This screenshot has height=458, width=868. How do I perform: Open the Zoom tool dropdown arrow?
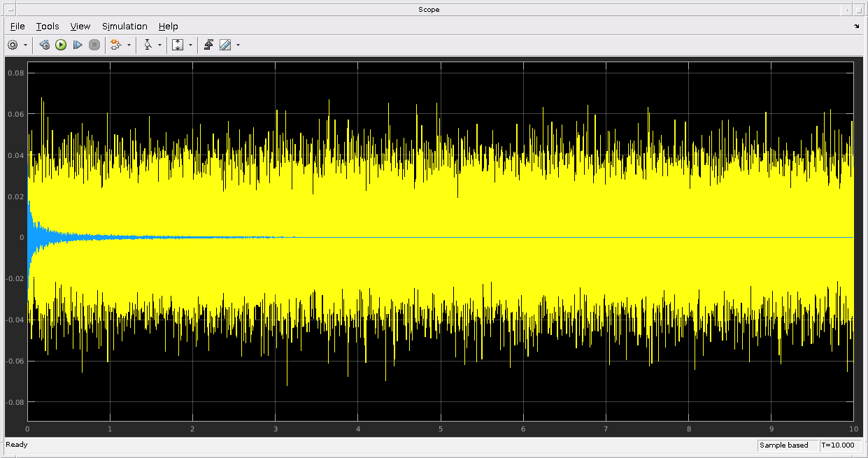point(160,45)
